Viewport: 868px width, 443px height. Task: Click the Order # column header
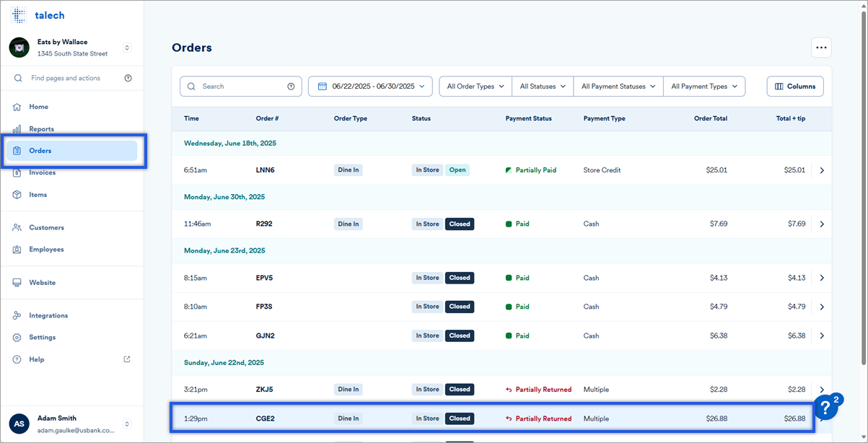pos(267,118)
